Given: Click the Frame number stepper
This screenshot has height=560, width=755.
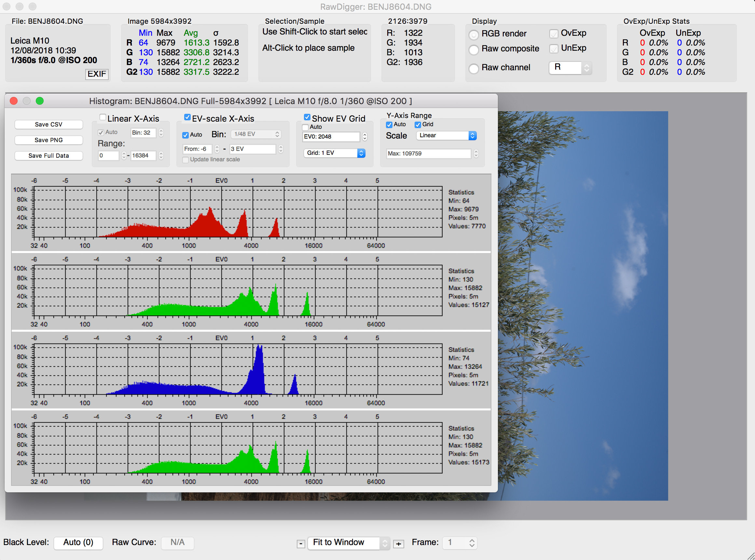Looking at the screenshot, I should [472, 543].
